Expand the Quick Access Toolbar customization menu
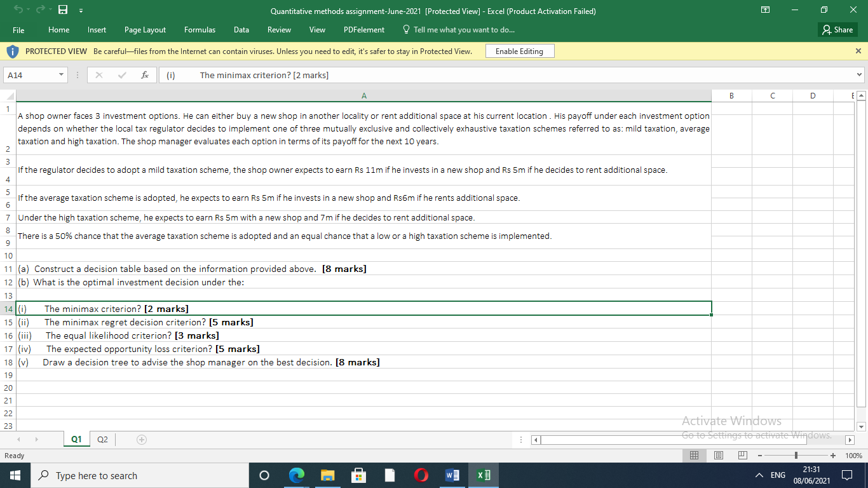This screenshot has height=488, width=868. click(x=81, y=10)
